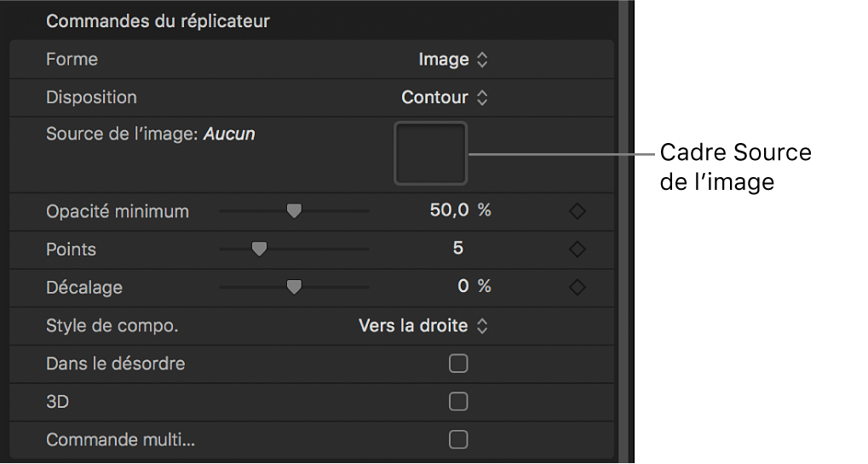
Task: Click the Source de l'image well
Action: [x=430, y=153]
